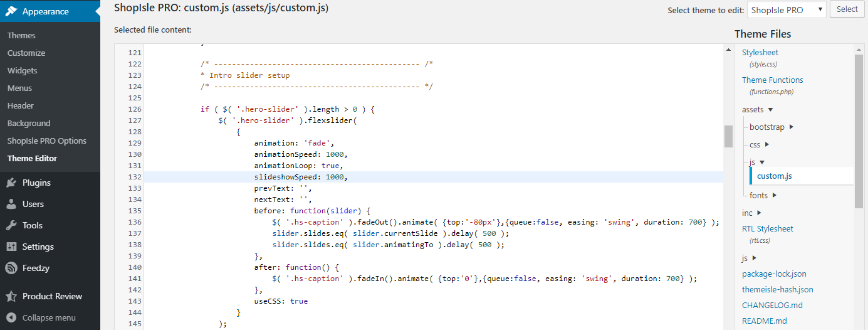Click the Tools wrench icon
Screen dimensions: 868x330
tap(11, 225)
